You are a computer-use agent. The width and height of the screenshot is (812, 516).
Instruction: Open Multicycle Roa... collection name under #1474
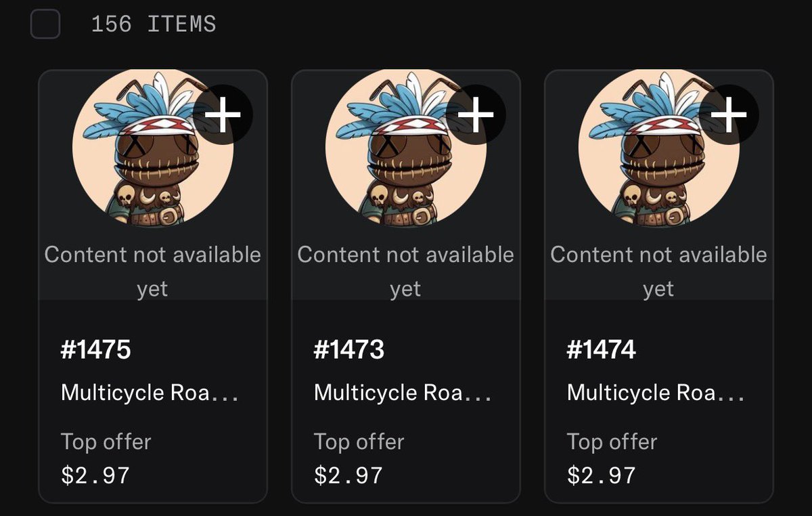(656, 393)
